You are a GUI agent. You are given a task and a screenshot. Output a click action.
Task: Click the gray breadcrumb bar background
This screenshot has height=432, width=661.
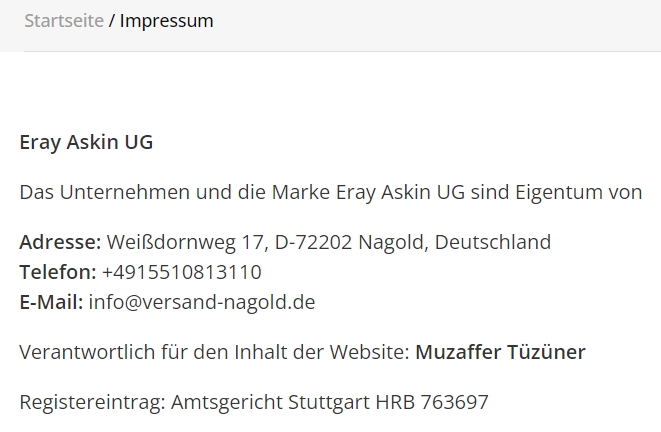pyautogui.click(x=422, y=25)
